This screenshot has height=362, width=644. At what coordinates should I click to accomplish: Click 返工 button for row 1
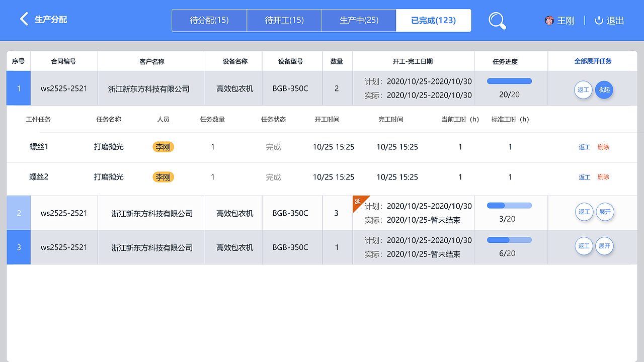(x=583, y=90)
